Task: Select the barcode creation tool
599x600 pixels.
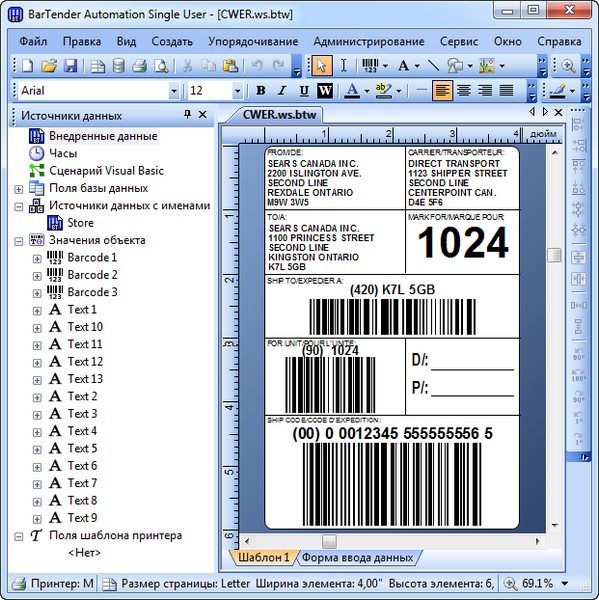Action: pos(370,66)
